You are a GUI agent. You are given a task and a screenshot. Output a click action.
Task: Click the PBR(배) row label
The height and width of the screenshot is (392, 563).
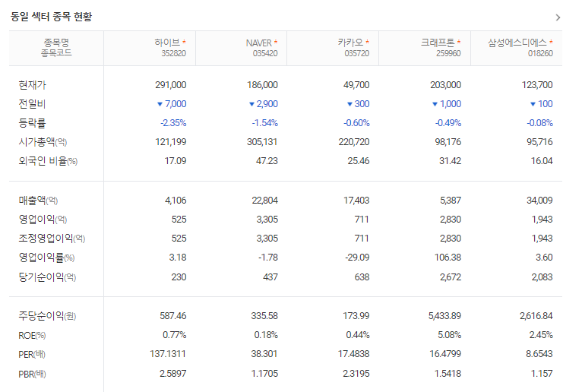33,374
